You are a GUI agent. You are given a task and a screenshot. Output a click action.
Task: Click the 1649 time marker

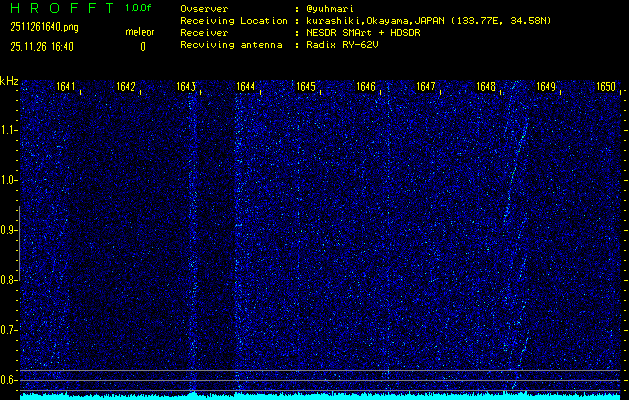click(x=546, y=87)
